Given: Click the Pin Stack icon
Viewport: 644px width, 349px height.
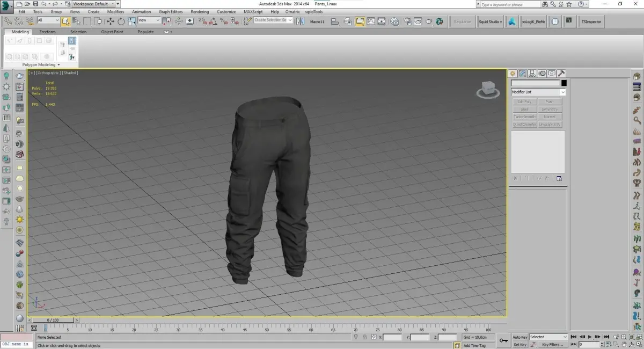Looking at the screenshot, I should click(x=515, y=178).
